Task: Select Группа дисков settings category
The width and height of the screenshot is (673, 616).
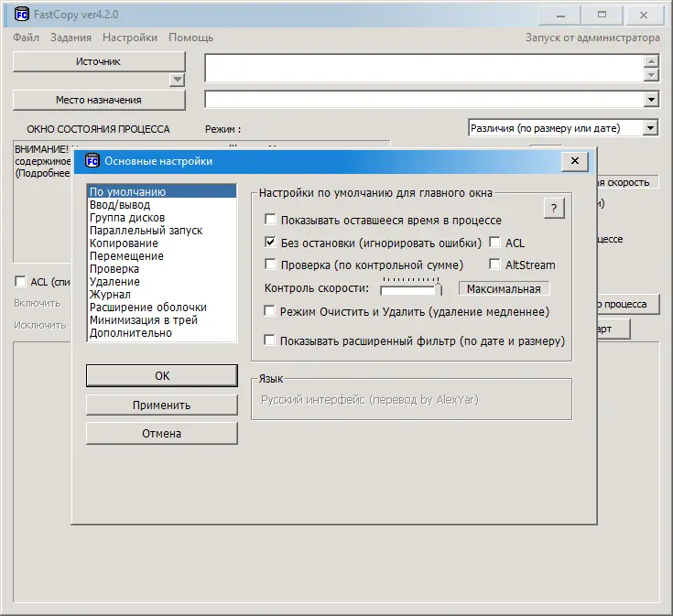Action: [x=161, y=218]
